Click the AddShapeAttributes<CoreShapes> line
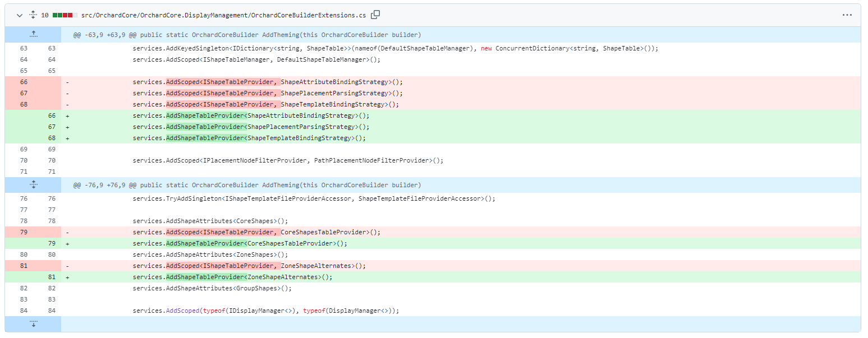Screen dimensions: 868x338 coord(210,221)
